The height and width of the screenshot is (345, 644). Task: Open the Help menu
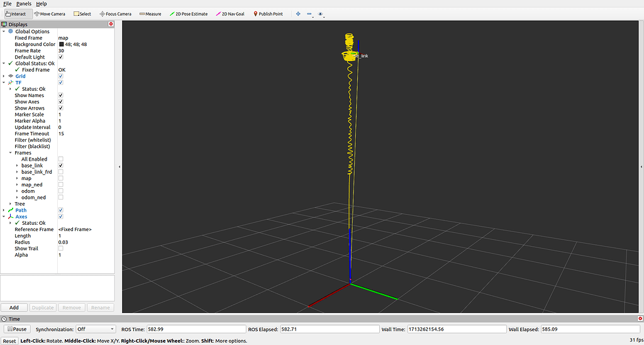[42, 4]
